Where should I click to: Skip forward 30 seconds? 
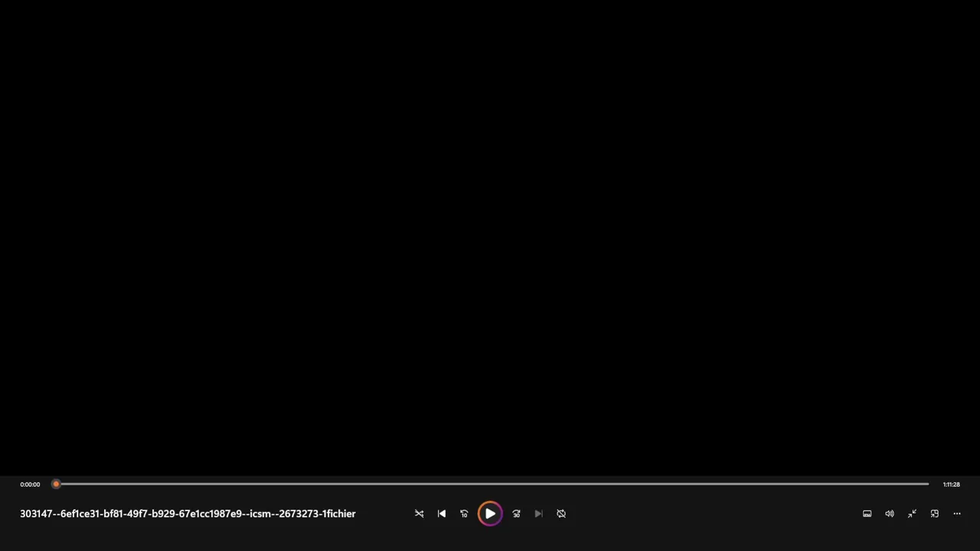point(516,514)
